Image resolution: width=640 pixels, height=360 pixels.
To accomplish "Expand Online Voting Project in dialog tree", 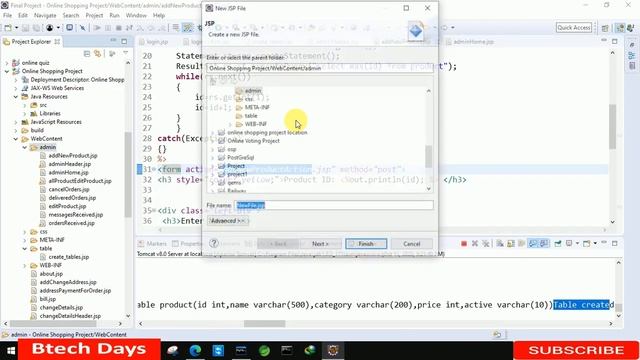I will (212, 141).
